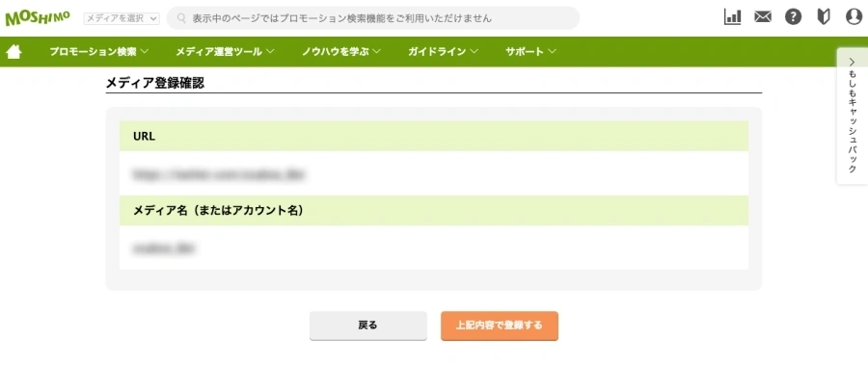Viewport: 868px width, 366px height.
Task: Open the home icon in green navbar
Action: click(x=14, y=52)
